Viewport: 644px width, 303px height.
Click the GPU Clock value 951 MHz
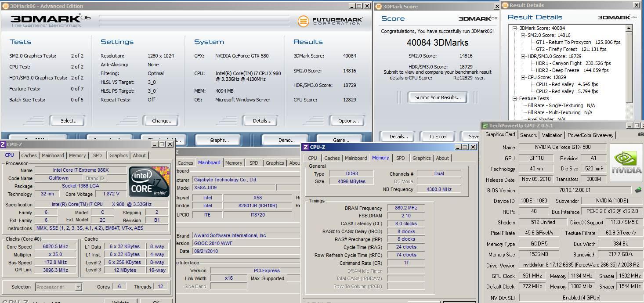(x=532, y=276)
